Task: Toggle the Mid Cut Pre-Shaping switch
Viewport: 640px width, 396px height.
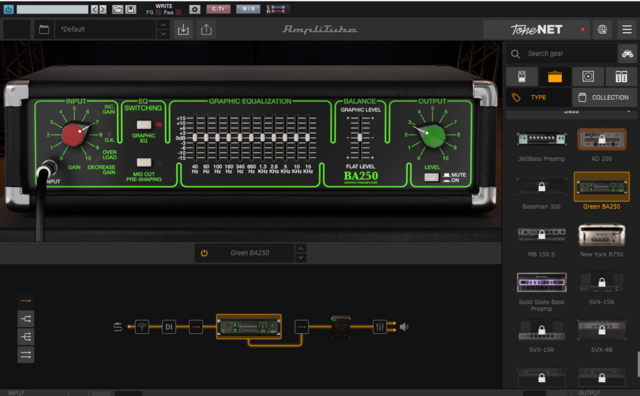Action: pyautogui.click(x=144, y=162)
